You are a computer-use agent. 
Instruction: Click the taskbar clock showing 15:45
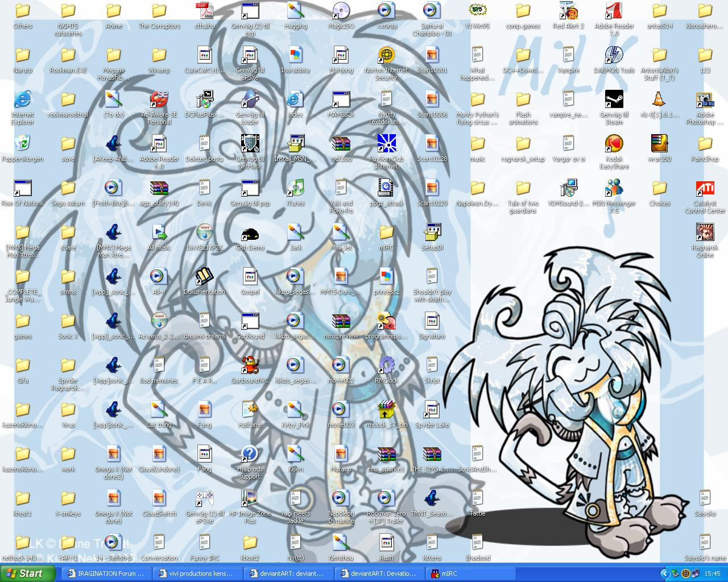point(712,574)
